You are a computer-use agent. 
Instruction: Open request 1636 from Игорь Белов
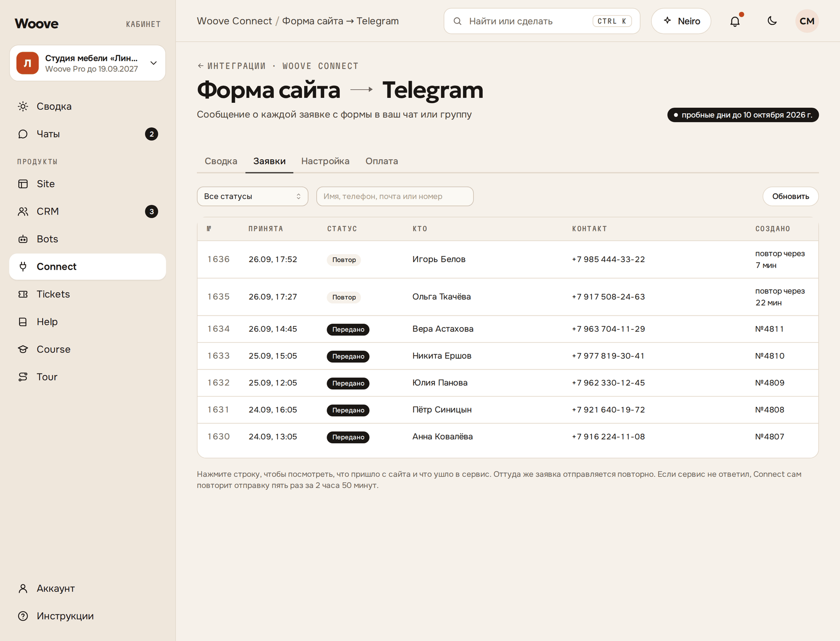508,260
